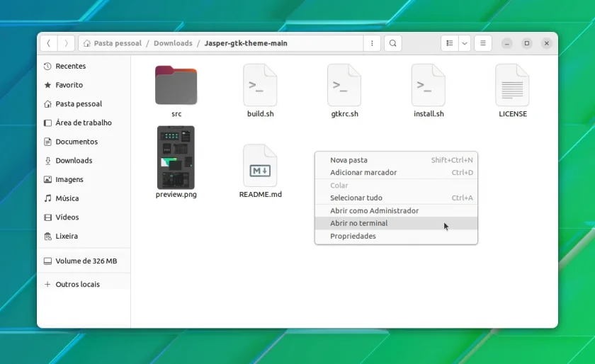Image resolution: width=595 pixels, height=364 pixels.
Task: Select the README.md markdown file icon
Action: (260, 166)
